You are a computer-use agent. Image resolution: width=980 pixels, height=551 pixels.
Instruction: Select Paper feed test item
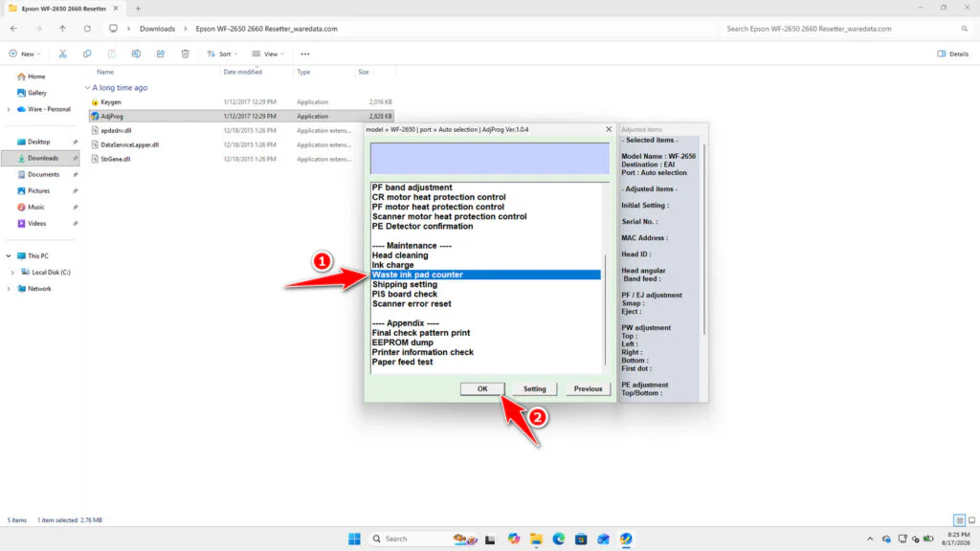pos(402,362)
